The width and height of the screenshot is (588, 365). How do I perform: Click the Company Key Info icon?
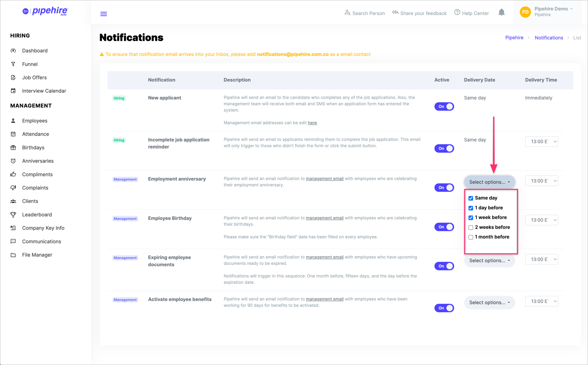click(x=13, y=228)
